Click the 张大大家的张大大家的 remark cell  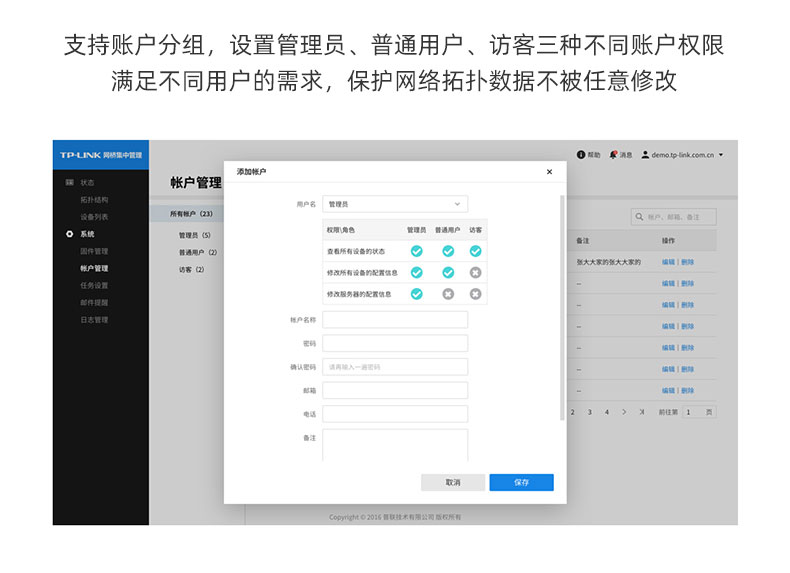pyautogui.click(x=609, y=262)
